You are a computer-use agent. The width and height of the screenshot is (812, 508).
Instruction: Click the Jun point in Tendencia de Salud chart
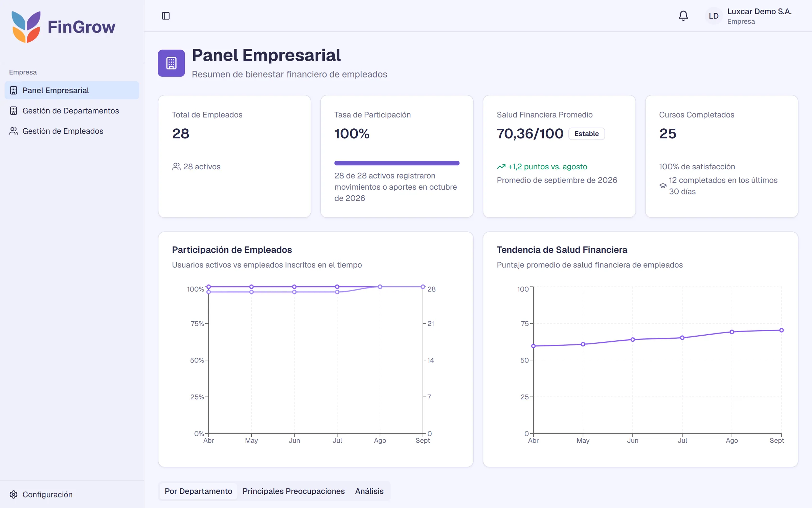[633, 340]
